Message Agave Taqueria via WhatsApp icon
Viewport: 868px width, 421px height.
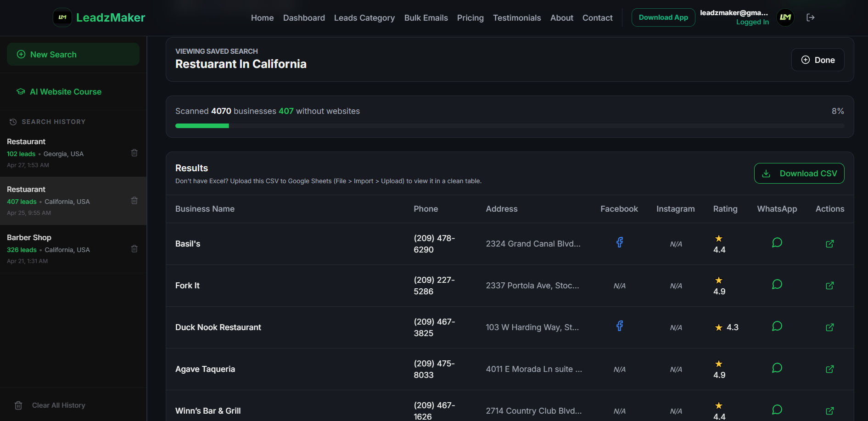777,368
